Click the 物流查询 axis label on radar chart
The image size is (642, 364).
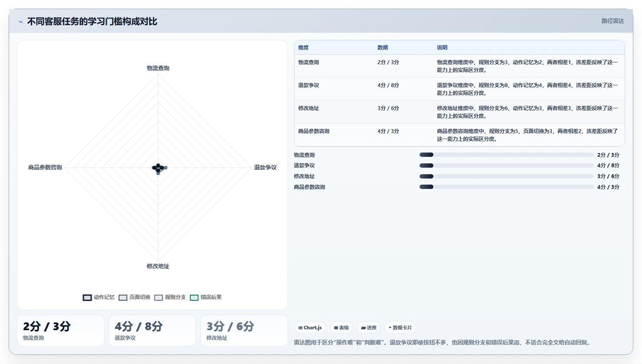click(158, 68)
